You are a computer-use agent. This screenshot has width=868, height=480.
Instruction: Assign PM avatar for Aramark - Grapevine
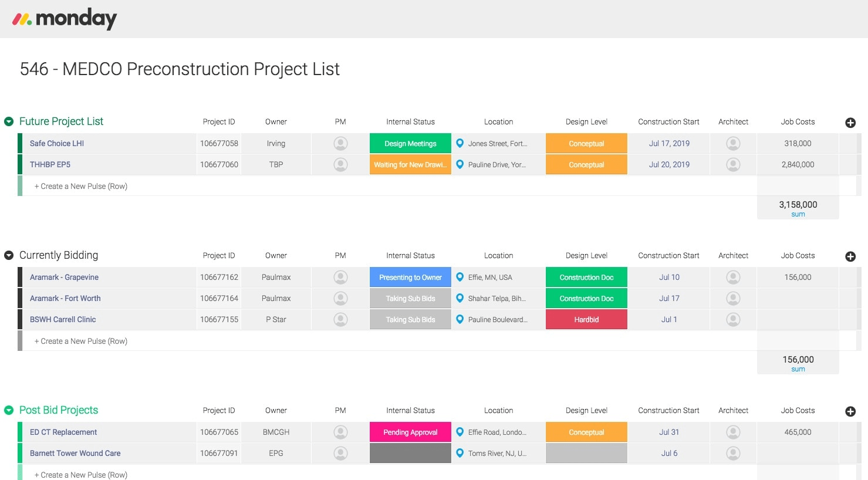(340, 277)
